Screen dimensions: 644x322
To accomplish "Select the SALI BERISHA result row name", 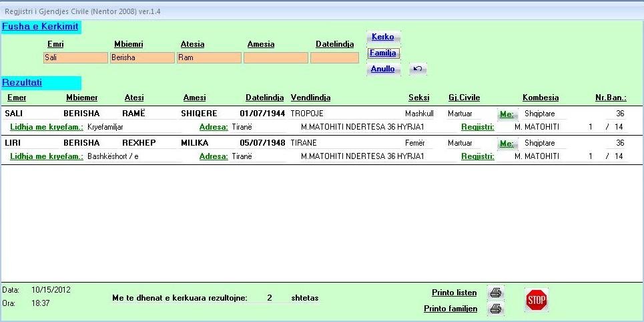I will [x=14, y=114].
